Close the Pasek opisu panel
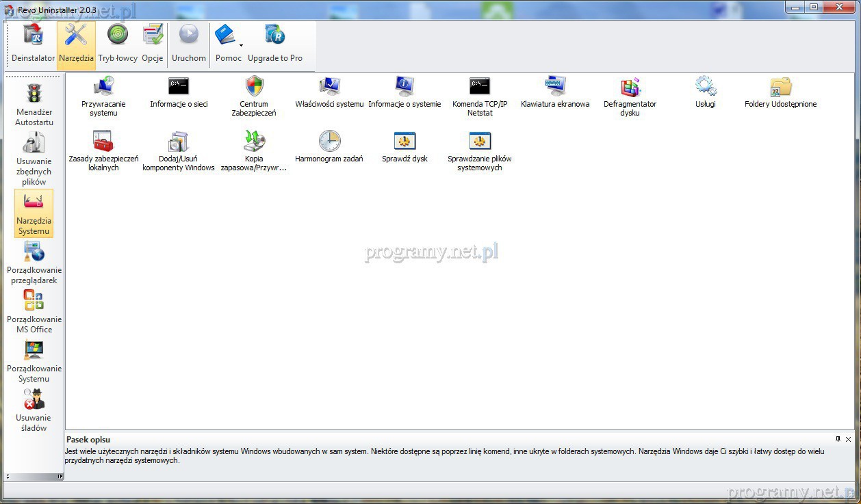861x504 pixels. pos(849,439)
